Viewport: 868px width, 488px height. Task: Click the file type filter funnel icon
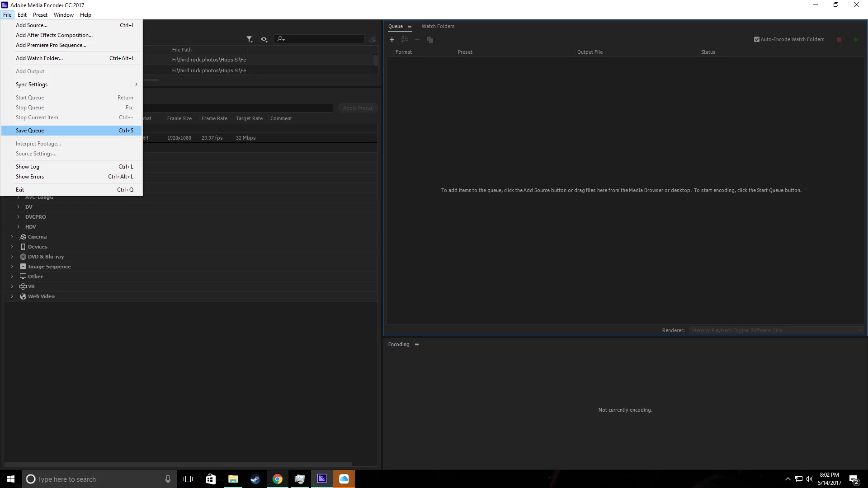tap(249, 39)
